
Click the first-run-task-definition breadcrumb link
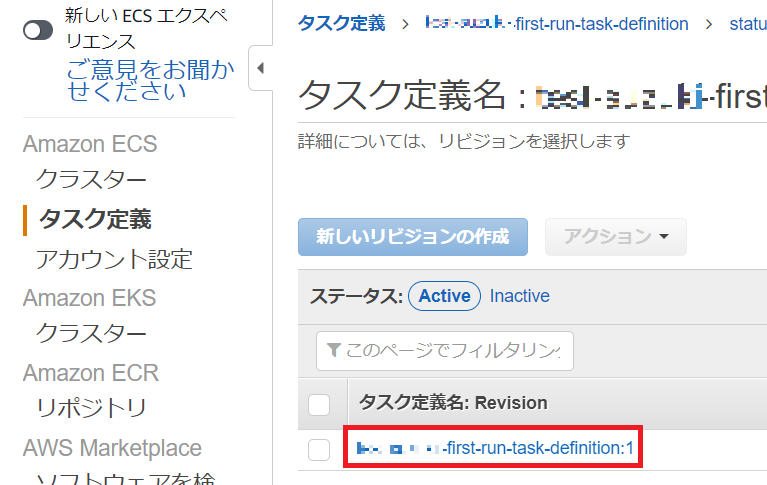coord(557,23)
